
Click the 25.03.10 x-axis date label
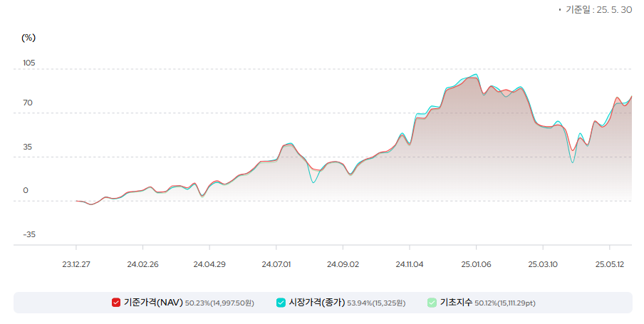543,264
